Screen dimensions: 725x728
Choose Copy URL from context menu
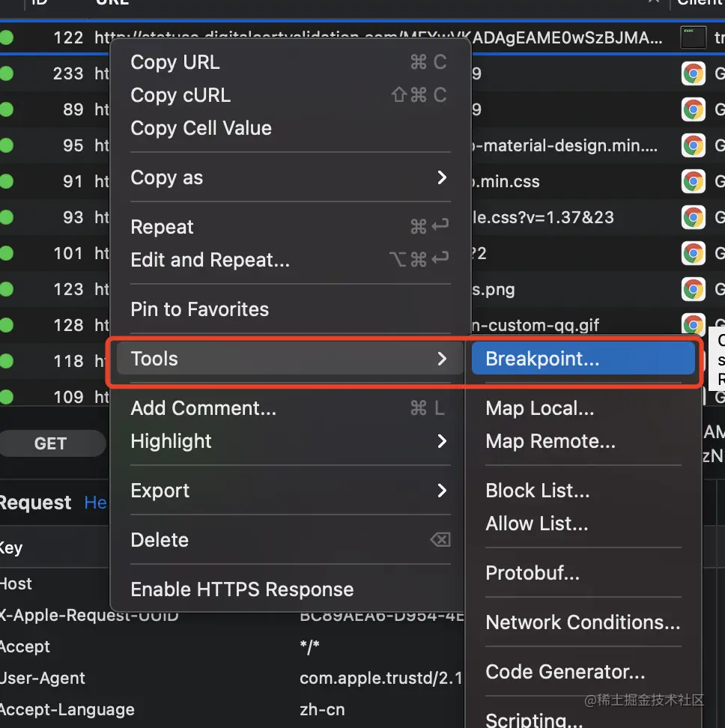(290, 62)
